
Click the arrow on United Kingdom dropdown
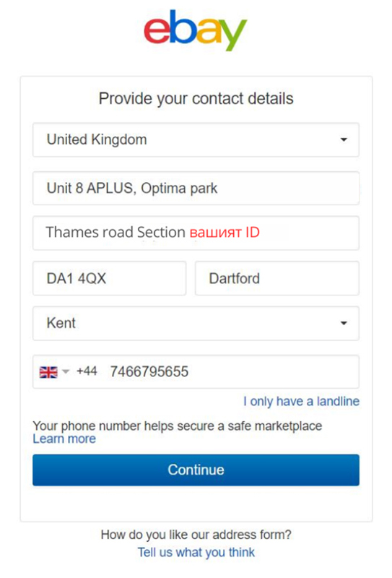pos(344,139)
